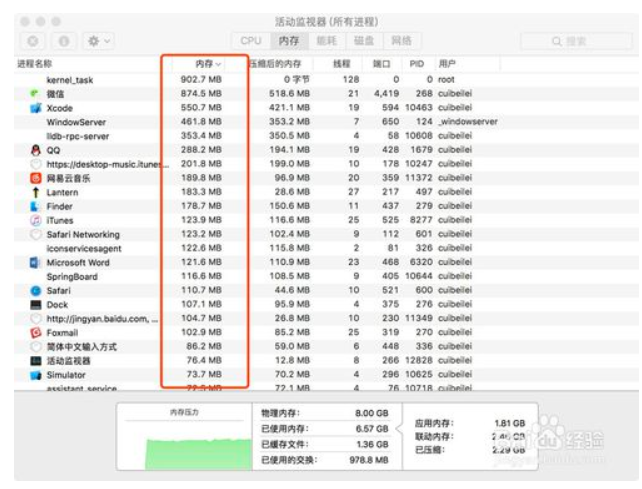Click the 518.6 MB compressed memory value
642x489 pixels.
(289, 93)
